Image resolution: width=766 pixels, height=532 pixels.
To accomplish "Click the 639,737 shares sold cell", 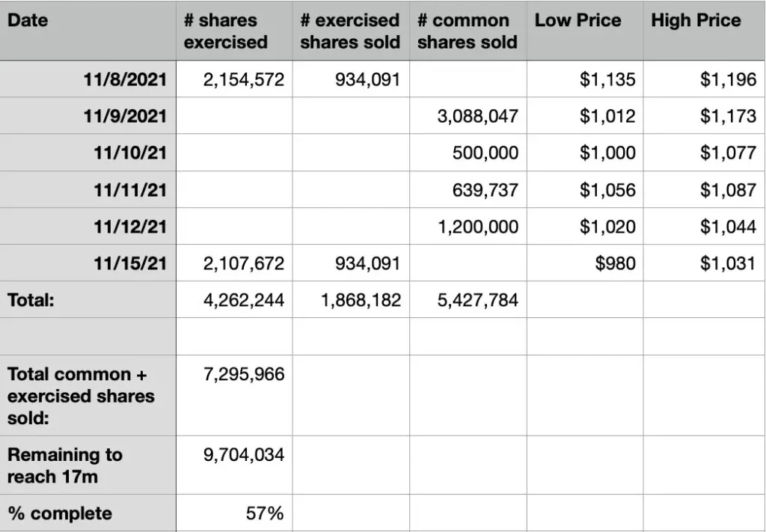I will pyautogui.click(x=485, y=190).
